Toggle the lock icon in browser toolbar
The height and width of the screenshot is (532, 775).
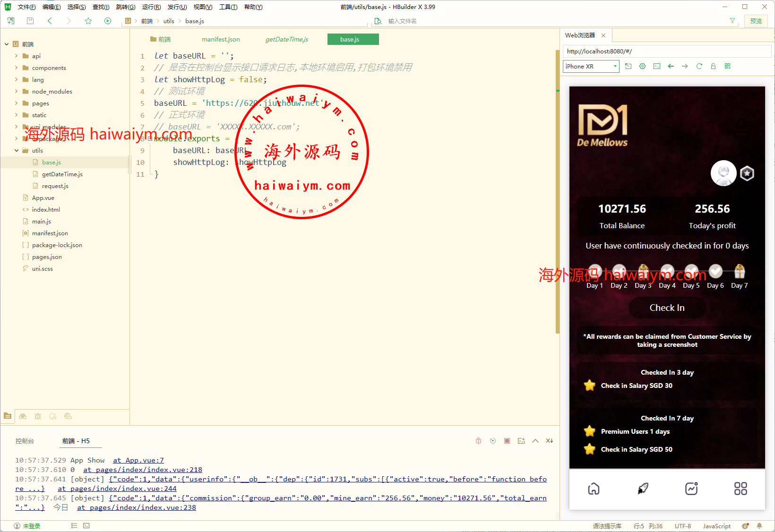(713, 66)
